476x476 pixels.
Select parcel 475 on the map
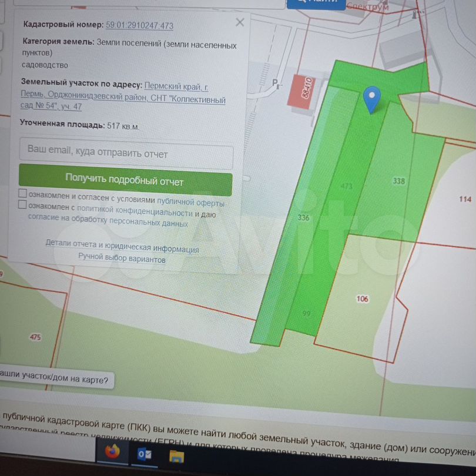pos(35,337)
